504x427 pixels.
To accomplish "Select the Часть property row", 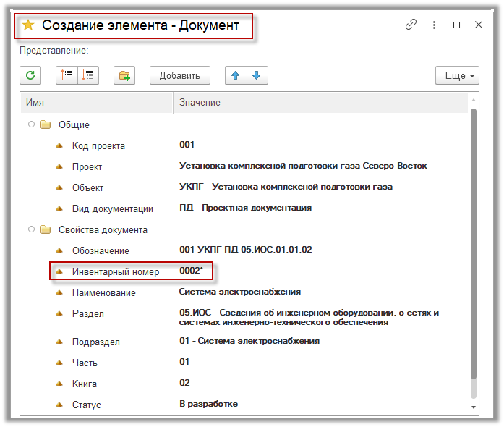I will point(244,363).
